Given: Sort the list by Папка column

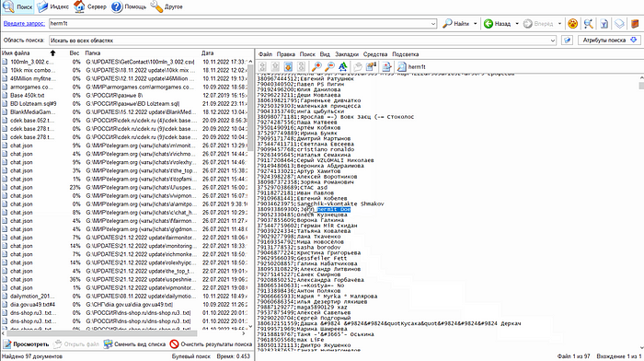Looking at the screenshot, I should click(x=93, y=53).
